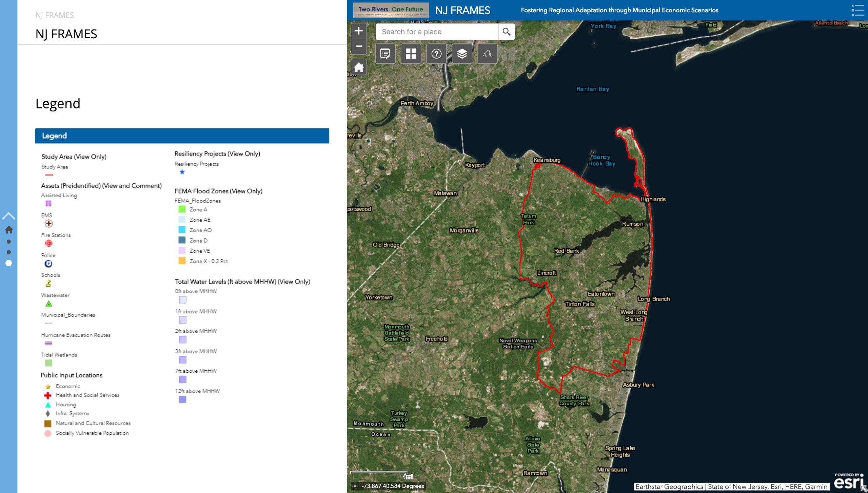This screenshot has height=493, width=868.
Task: Collapse the sidebar with the chevron
Action: click(9, 215)
